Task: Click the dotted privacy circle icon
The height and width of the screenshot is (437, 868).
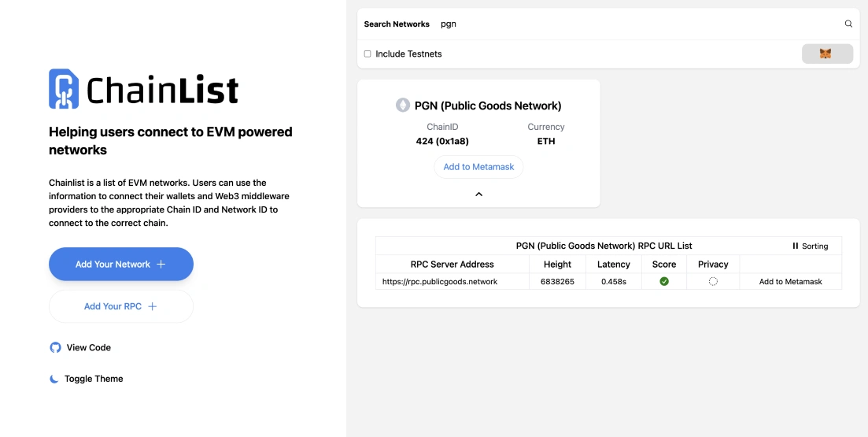Action: tap(713, 281)
